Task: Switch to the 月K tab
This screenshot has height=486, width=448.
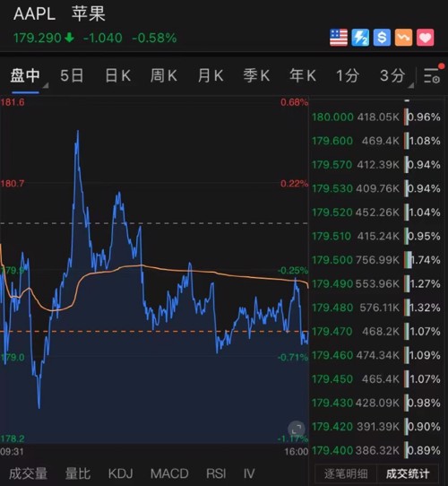Action: [x=211, y=75]
